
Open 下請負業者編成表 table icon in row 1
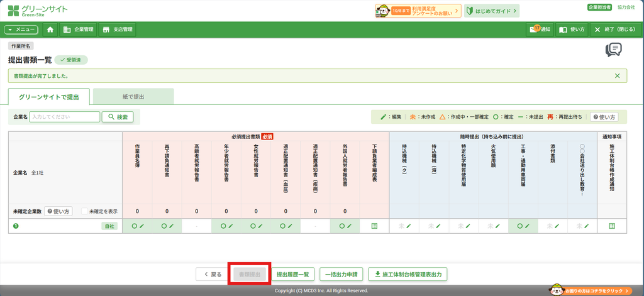coord(374,226)
